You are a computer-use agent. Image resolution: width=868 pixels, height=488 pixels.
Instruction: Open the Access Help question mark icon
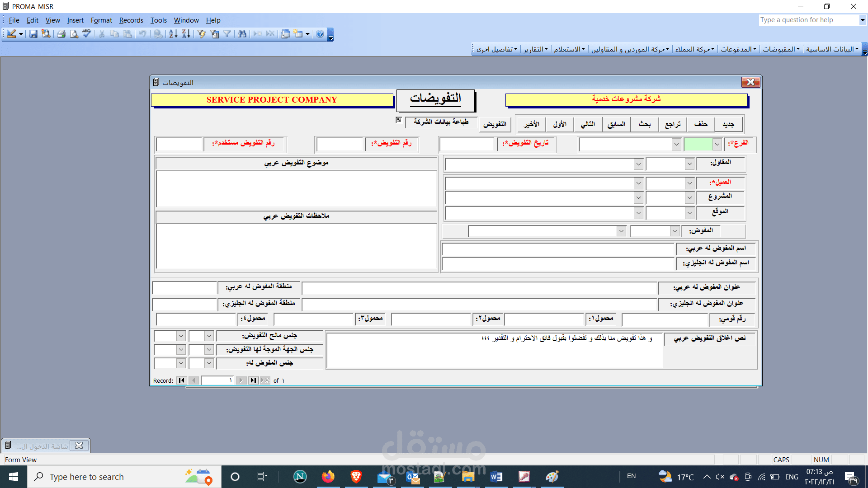click(320, 34)
